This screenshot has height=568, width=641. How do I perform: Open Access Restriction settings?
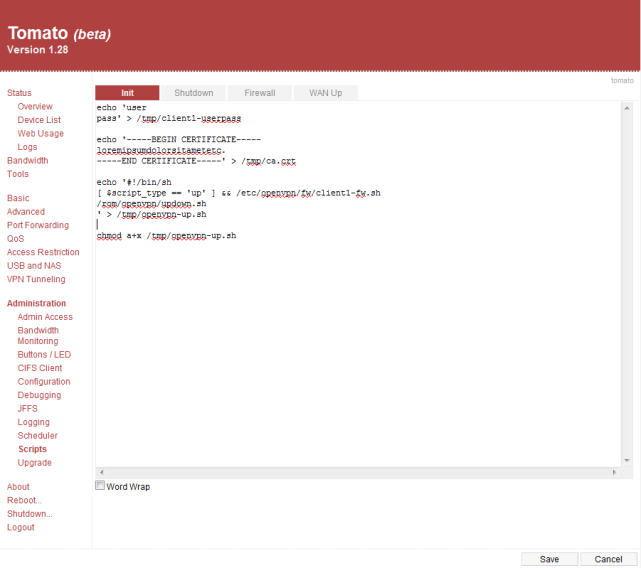(x=43, y=252)
